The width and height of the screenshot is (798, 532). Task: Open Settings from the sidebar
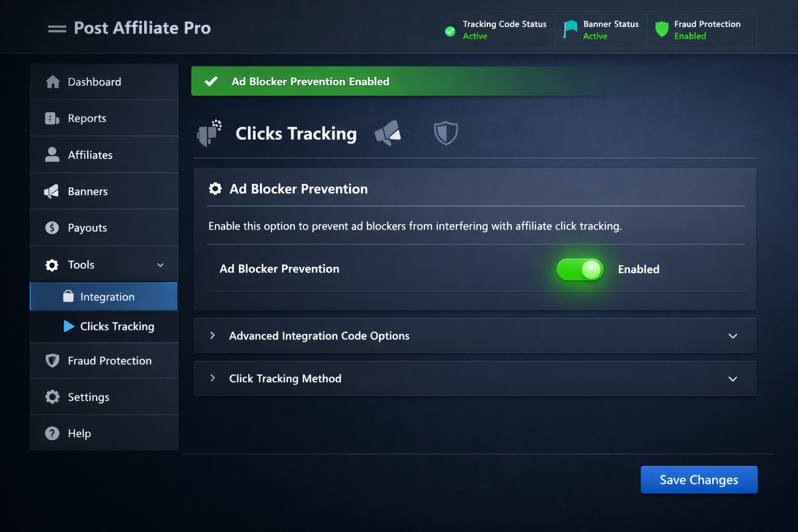[88, 396]
